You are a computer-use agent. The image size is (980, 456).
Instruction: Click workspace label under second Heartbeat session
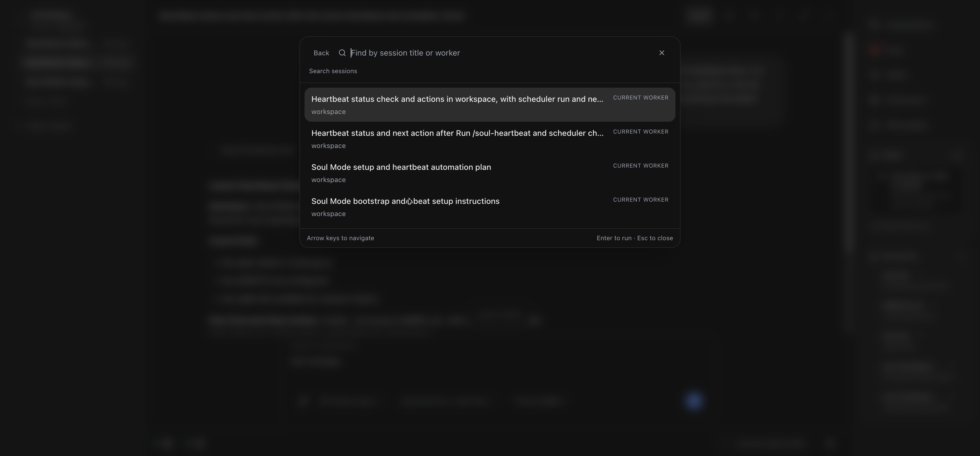pyautogui.click(x=328, y=146)
